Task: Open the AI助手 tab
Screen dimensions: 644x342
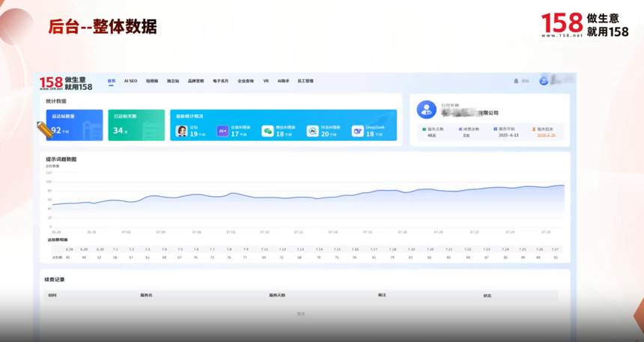Action: (283, 82)
